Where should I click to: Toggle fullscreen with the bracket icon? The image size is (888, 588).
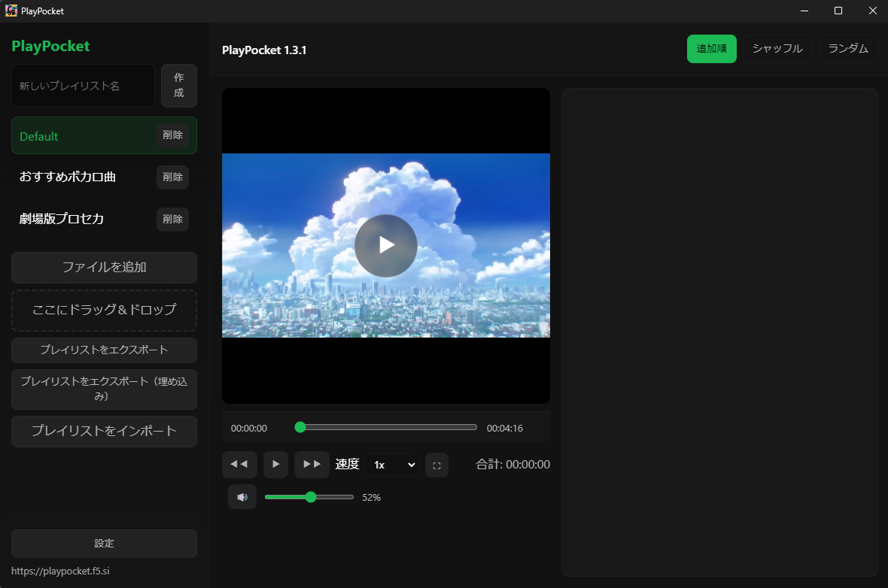click(436, 465)
